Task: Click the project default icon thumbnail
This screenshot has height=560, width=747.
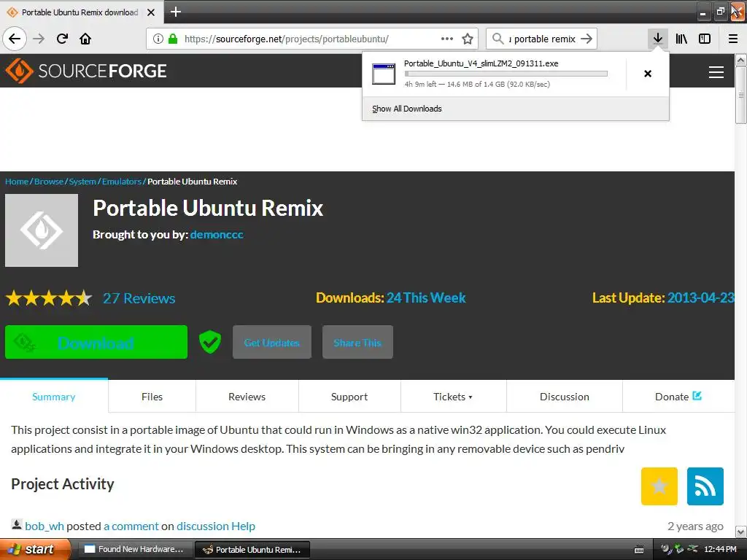Action: point(42,230)
